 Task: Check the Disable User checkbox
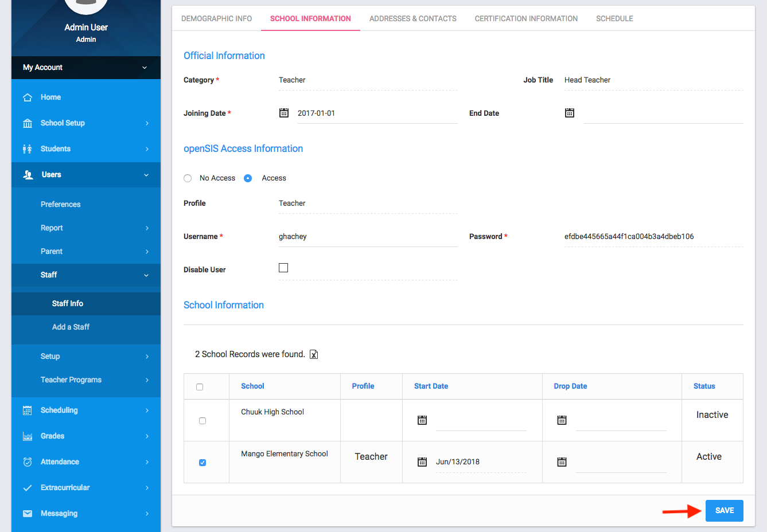pyautogui.click(x=283, y=268)
